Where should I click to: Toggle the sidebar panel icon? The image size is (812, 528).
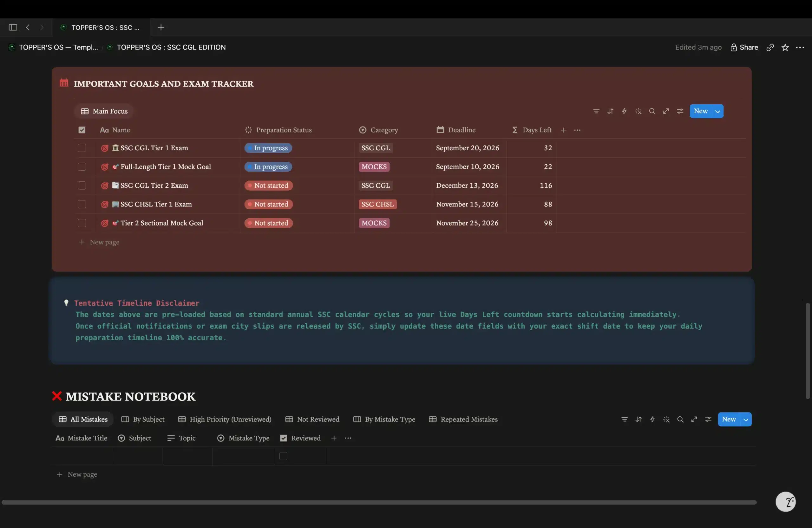coord(13,27)
